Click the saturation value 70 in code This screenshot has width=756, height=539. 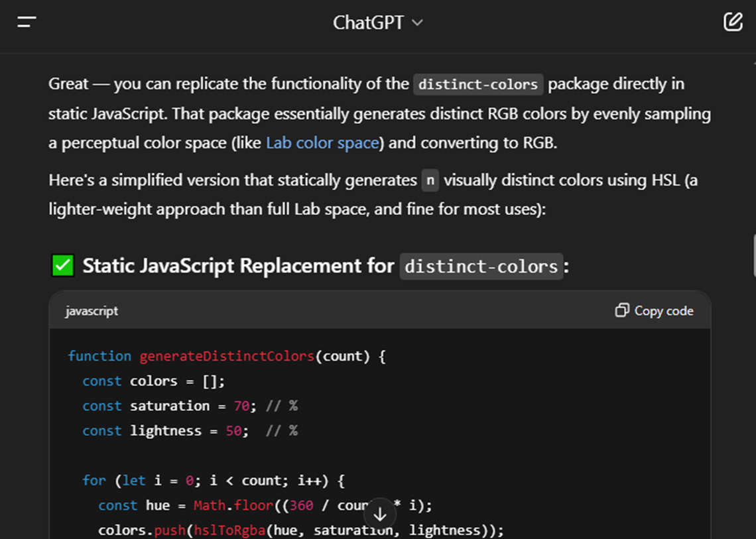click(241, 406)
